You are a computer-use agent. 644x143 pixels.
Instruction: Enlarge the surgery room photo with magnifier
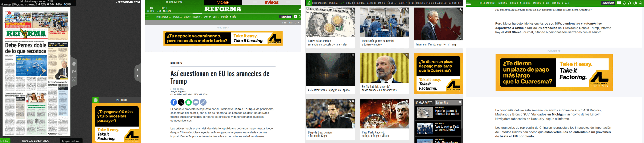pyautogui.click(x=407, y=10)
